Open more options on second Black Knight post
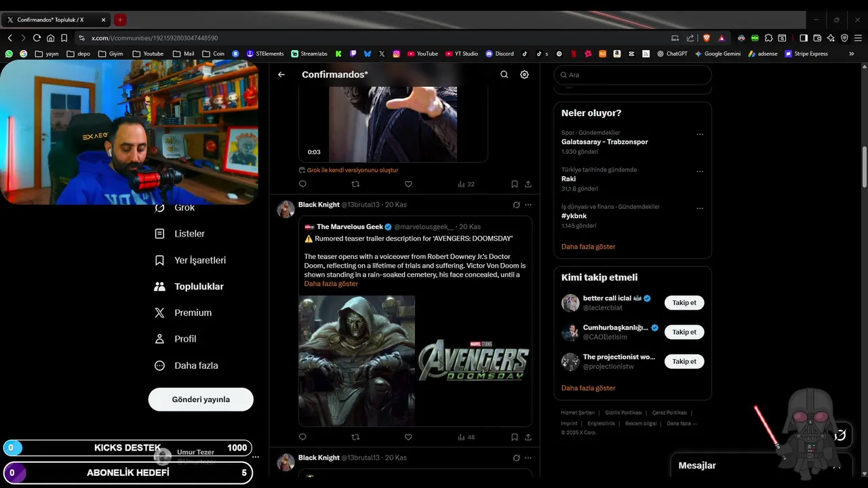 pos(528,458)
